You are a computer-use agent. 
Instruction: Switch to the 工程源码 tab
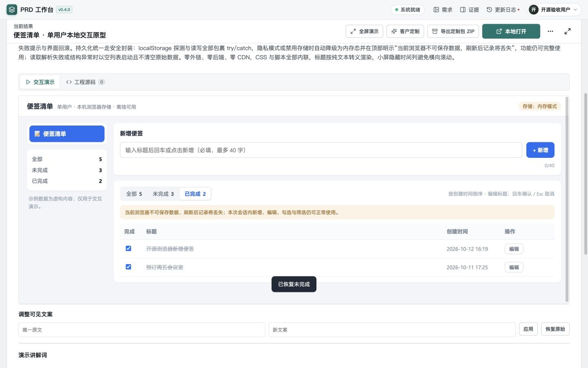tap(85, 82)
